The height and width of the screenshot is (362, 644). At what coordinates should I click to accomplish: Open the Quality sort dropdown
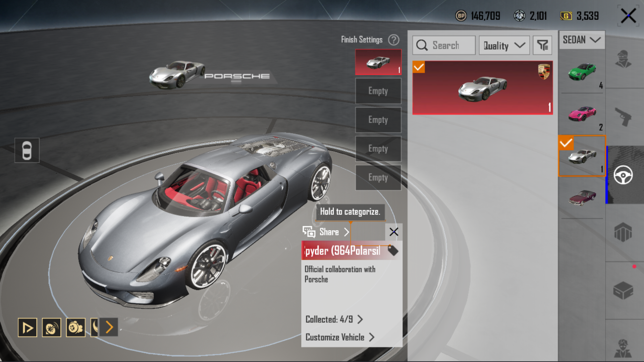[504, 45]
